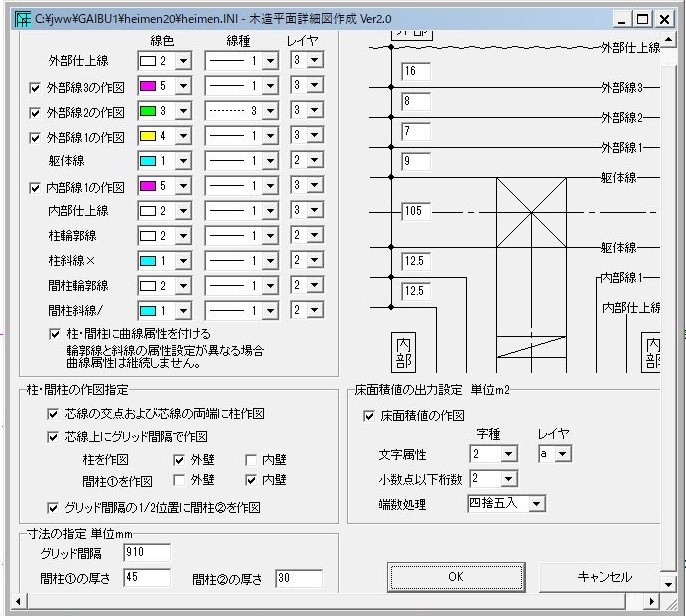Uncheck 間柱①を作図 内壁 checkbox
686x616 pixels.
(x=251, y=480)
